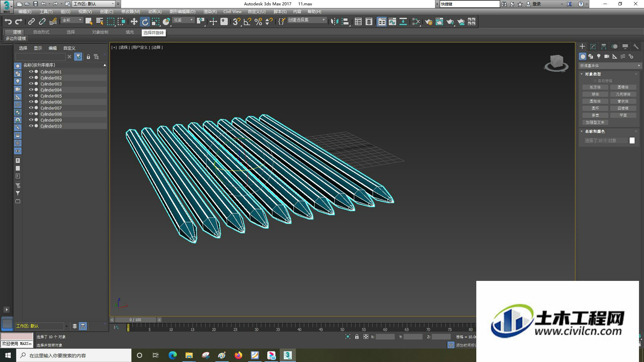
Task: Toggle 3D Snaps icon
Action: click(236, 22)
